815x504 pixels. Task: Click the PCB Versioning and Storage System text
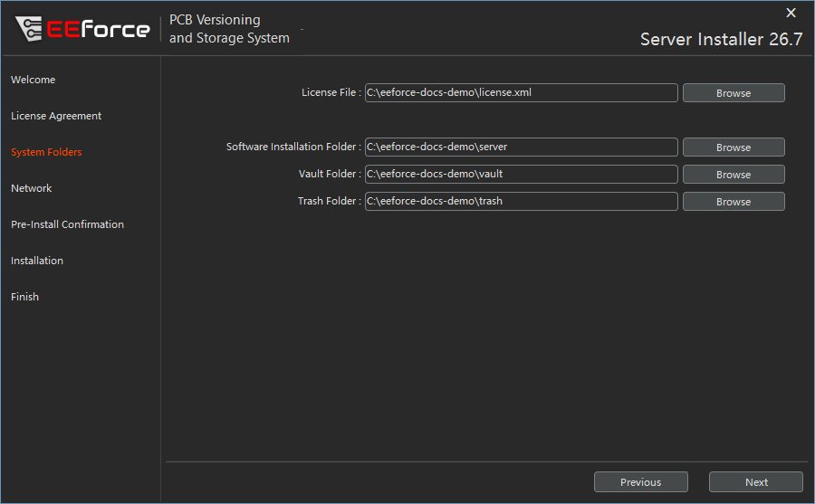point(229,29)
